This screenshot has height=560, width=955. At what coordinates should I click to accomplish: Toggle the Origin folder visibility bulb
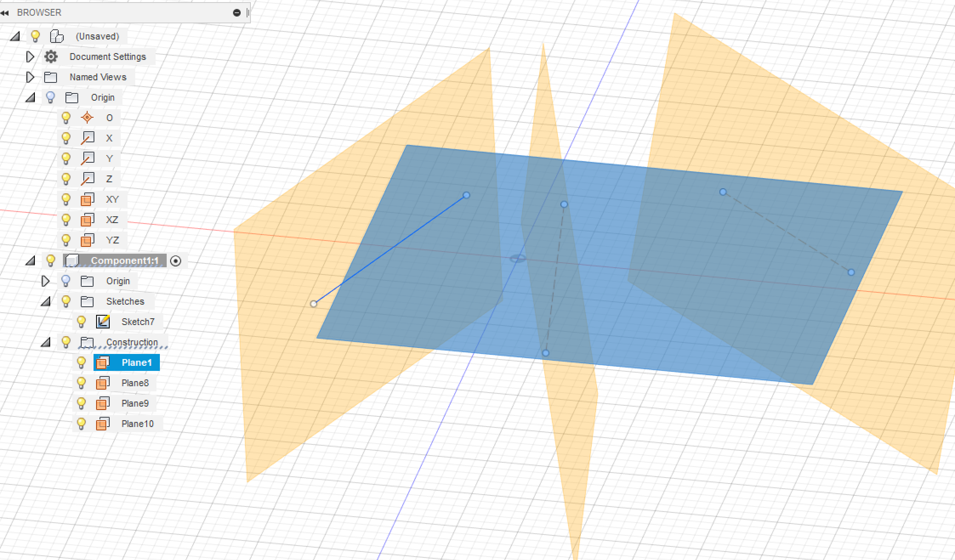point(51,97)
